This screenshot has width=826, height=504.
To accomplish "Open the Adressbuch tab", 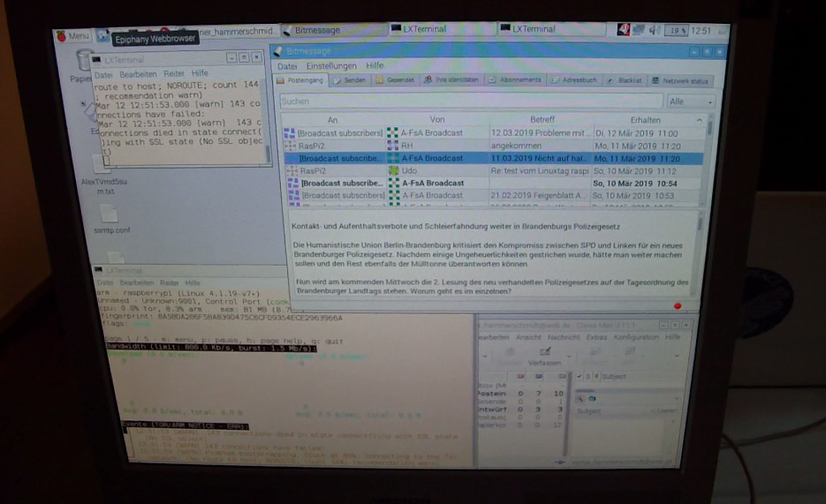I will point(574,80).
